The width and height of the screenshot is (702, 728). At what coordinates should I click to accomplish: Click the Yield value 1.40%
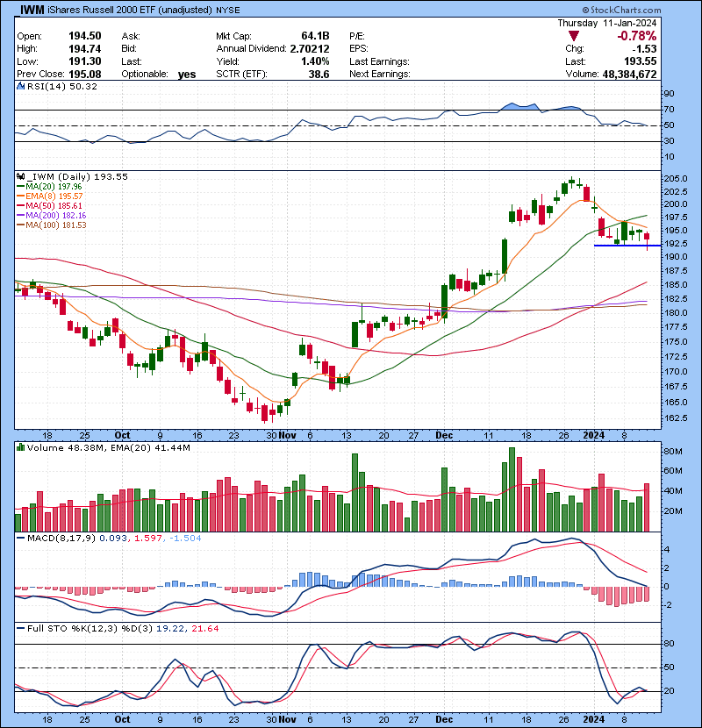click(315, 61)
